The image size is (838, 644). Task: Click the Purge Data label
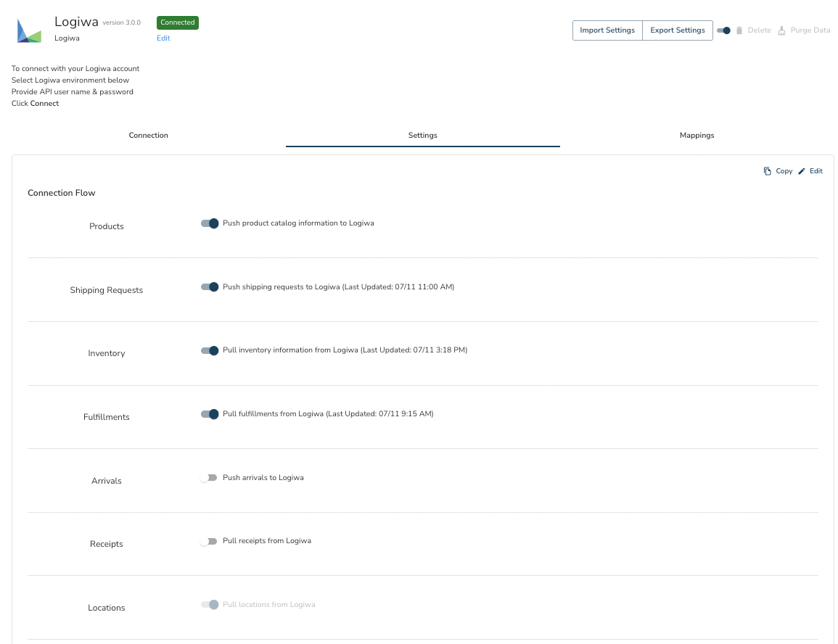point(810,30)
